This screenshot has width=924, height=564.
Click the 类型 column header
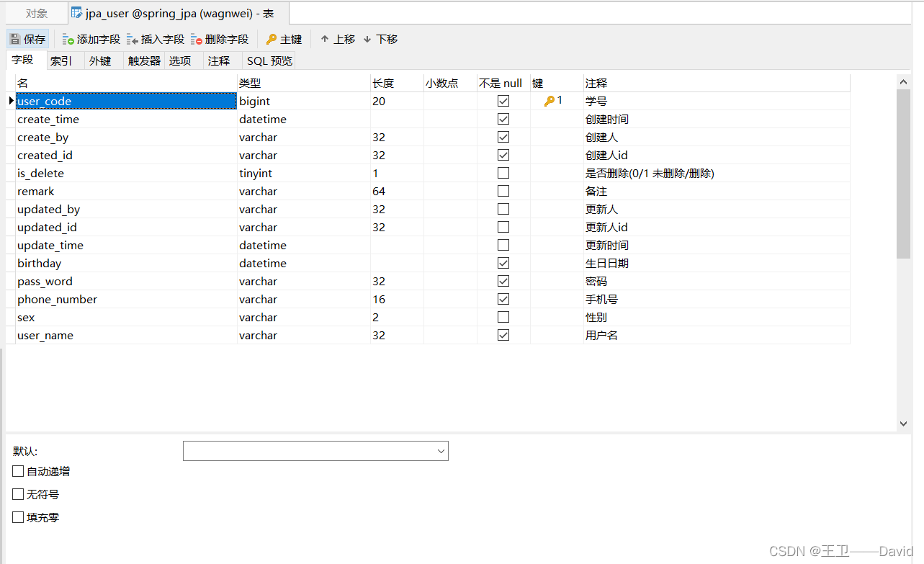[304, 83]
